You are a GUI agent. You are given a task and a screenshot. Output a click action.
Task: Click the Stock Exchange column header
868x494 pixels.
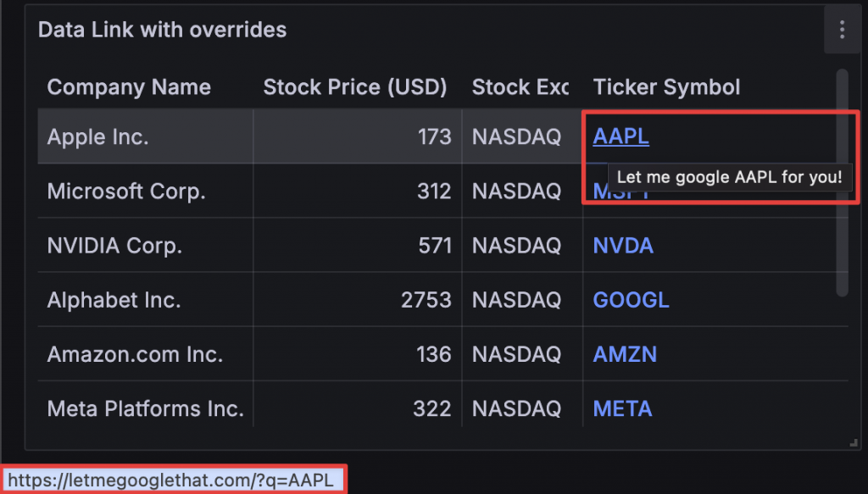[520, 87]
